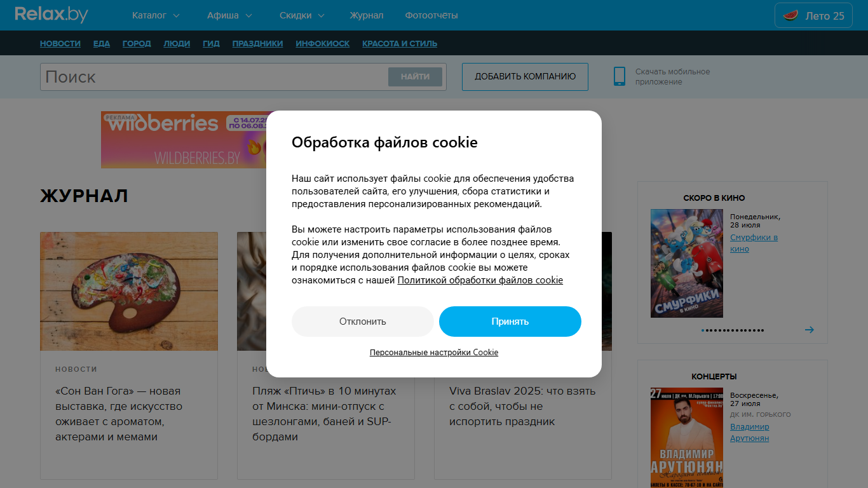Go to the ГОРОД section
Image resolution: width=868 pixels, height=488 pixels.
coord(137,44)
